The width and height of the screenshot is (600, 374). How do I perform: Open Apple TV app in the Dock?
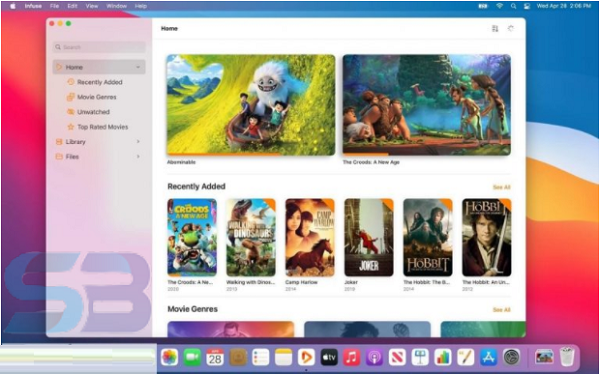[x=329, y=358]
